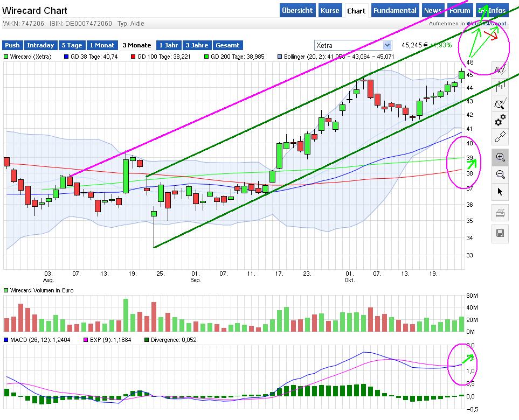Click the GD 200 Tage green legend box
519x420 pixels.
tap(206, 57)
